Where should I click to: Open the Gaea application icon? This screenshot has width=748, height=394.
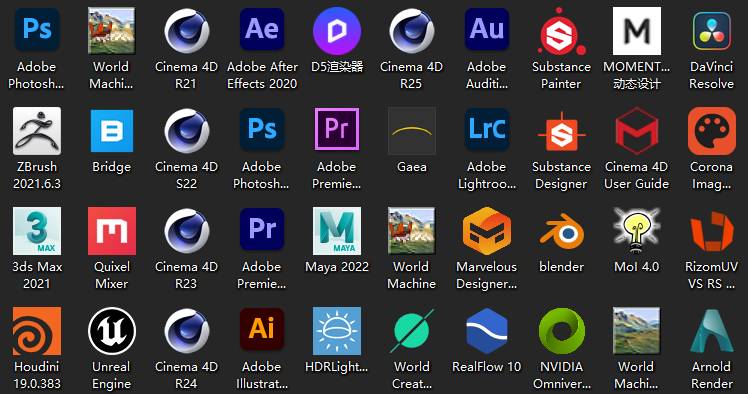coord(412,131)
